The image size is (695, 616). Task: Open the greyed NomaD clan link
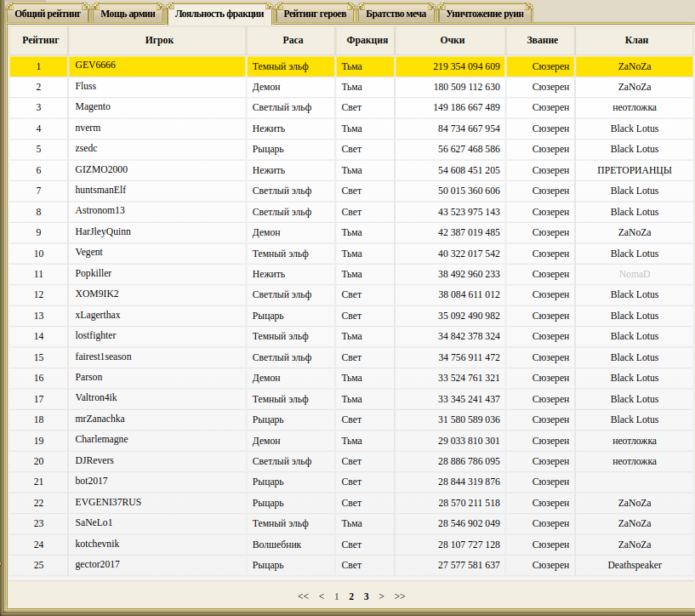pos(635,274)
